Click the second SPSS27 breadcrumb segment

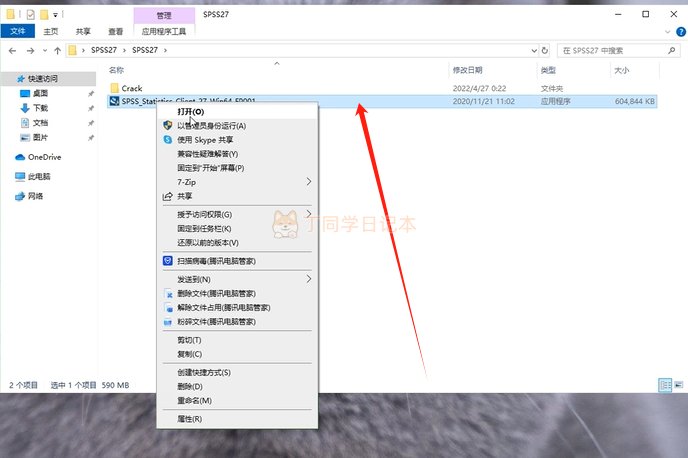pos(145,50)
